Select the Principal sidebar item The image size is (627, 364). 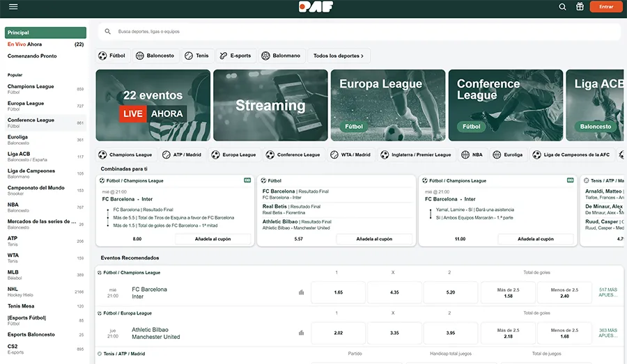click(45, 33)
